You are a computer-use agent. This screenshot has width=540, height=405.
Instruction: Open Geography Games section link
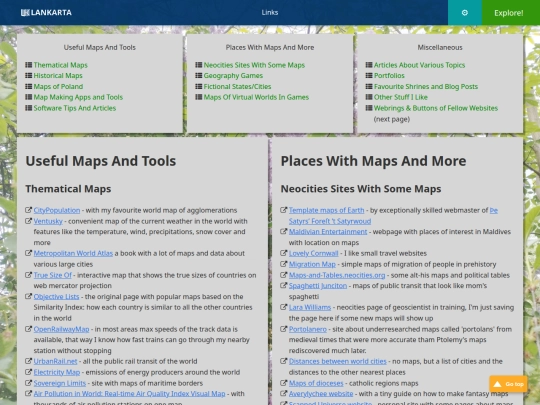point(233,75)
